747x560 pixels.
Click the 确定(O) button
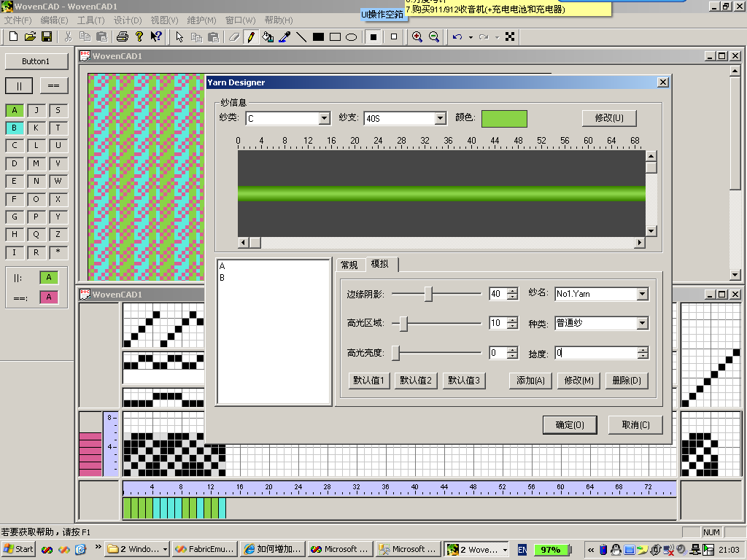pos(570,425)
